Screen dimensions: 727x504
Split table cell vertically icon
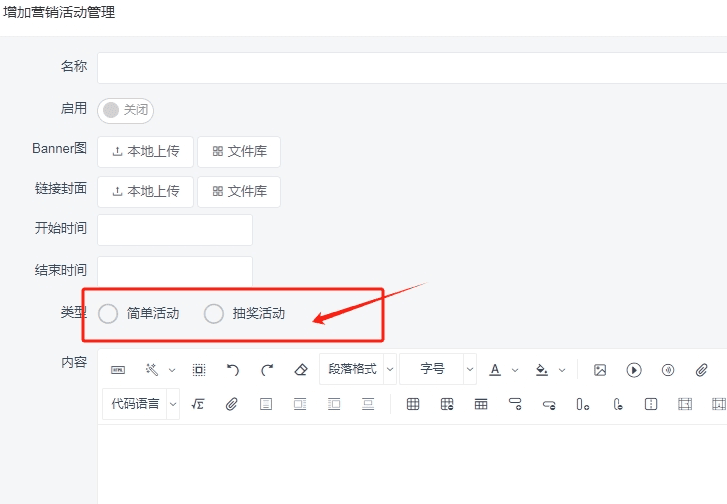[x=651, y=404]
